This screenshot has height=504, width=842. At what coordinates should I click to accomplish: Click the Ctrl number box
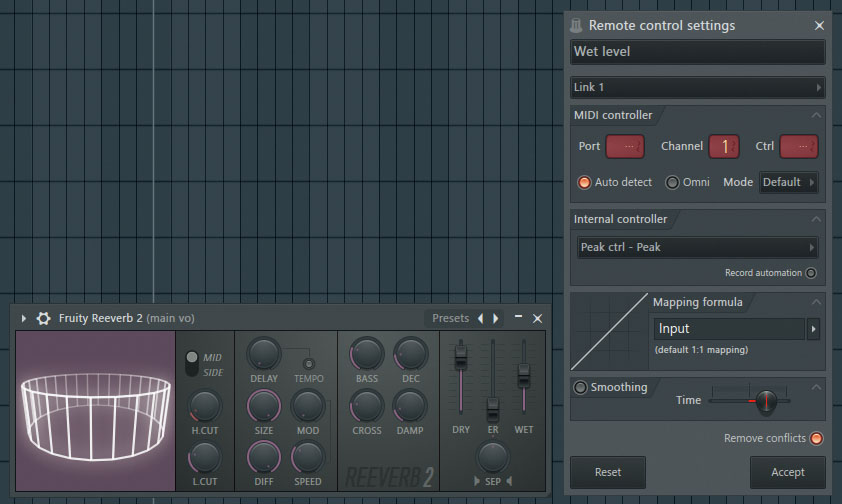[x=799, y=146]
